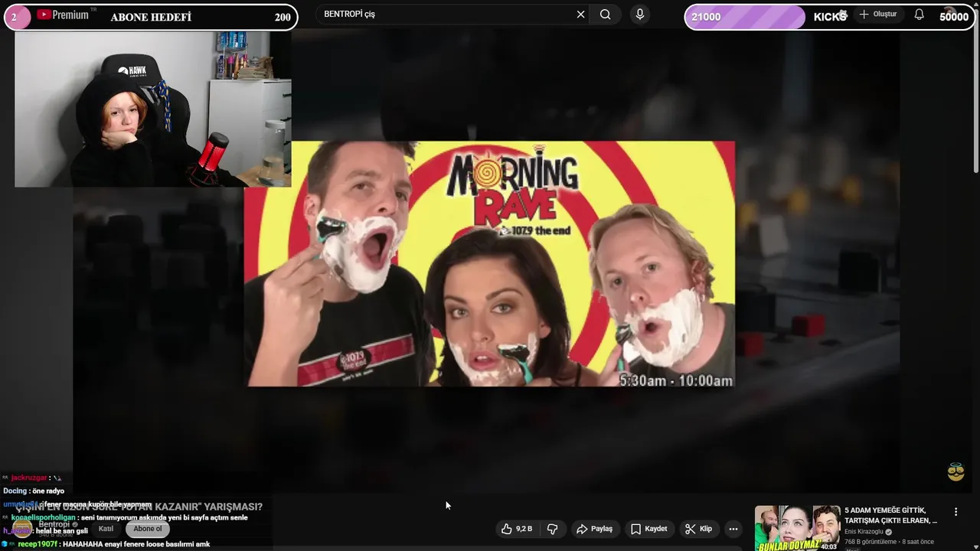Click the Oluştur create button
980x551 pixels.
click(877, 15)
